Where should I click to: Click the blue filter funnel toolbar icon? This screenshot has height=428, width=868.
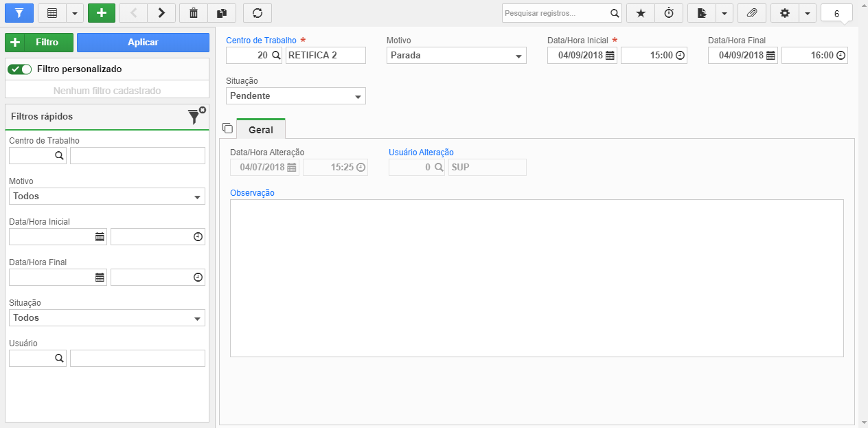pyautogui.click(x=19, y=13)
